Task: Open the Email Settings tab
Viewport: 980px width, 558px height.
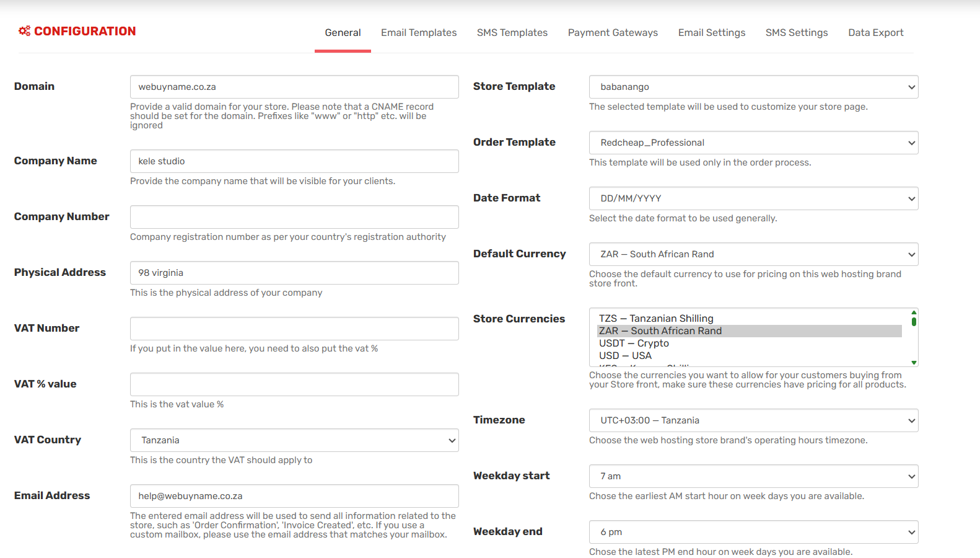Action: pos(712,33)
